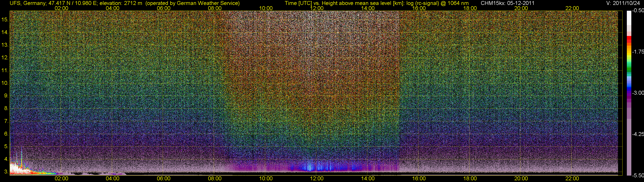644x182 pixels.
Task: Click the text '(operated by German Weather Service)'
Action: [192, 3]
